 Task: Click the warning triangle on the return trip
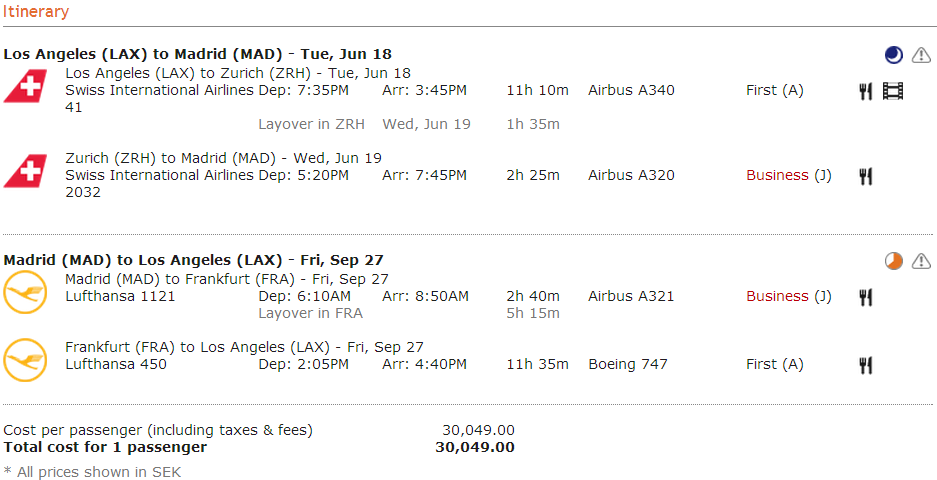tap(921, 261)
